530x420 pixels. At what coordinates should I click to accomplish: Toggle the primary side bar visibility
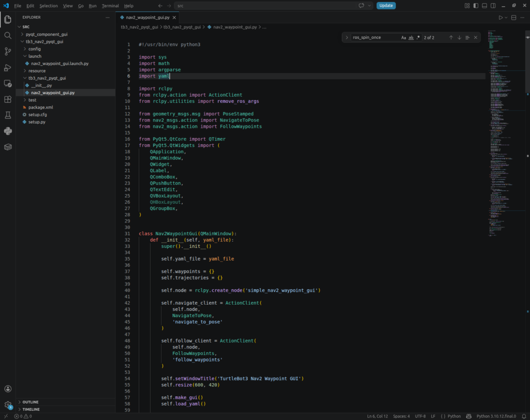tap(476, 6)
